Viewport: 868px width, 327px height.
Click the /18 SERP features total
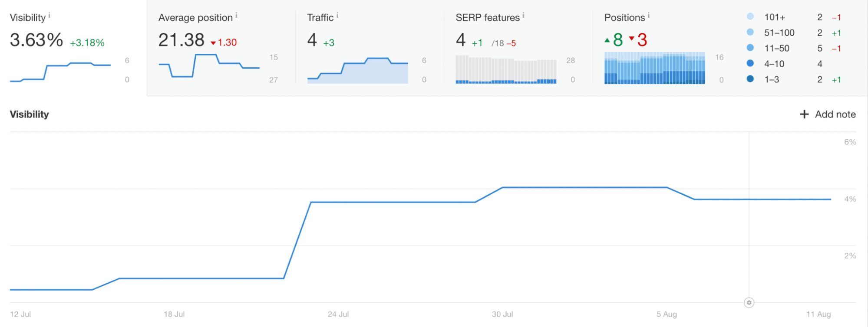498,43
